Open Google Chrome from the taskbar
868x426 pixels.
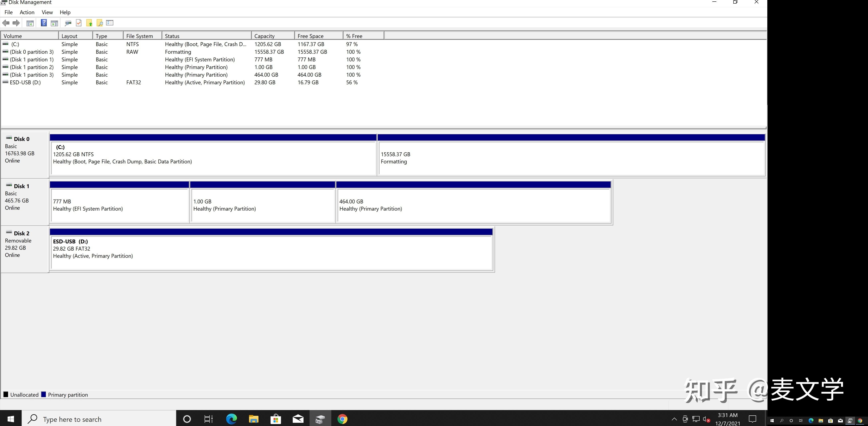click(342, 419)
